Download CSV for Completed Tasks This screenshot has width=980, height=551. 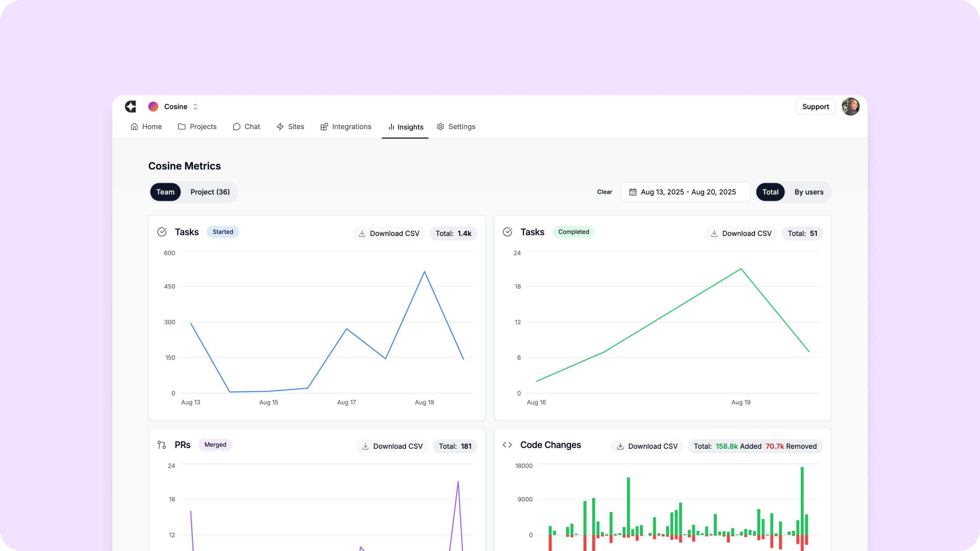pyautogui.click(x=740, y=233)
